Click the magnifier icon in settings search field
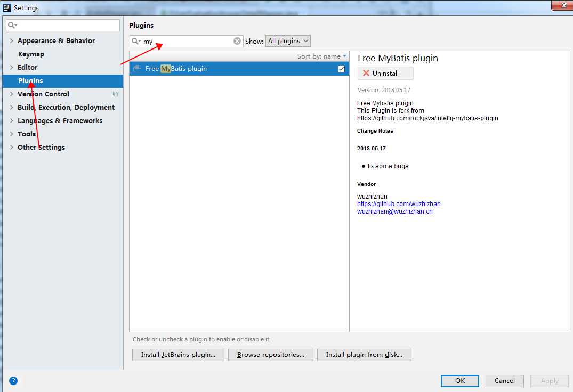The width and height of the screenshot is (573, 392). [12, 25]
